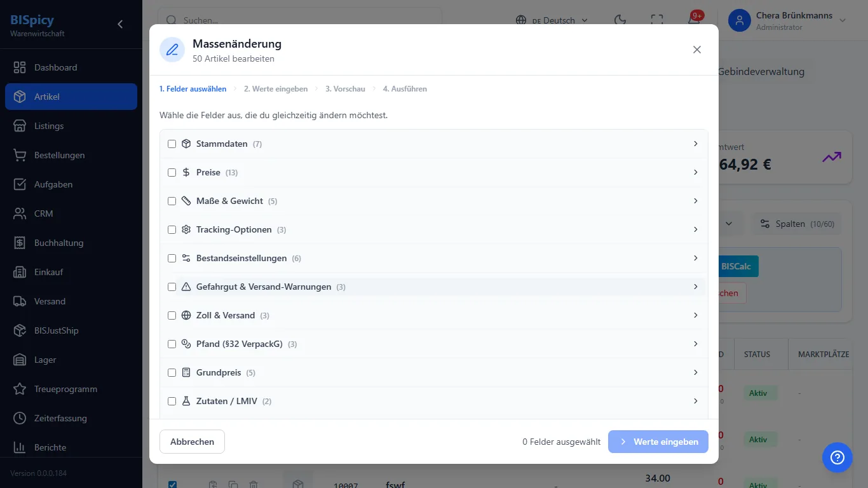This screenshot has width=868, height=488.
Task: Focus the Suchen search field
Action: coord(300,20)
